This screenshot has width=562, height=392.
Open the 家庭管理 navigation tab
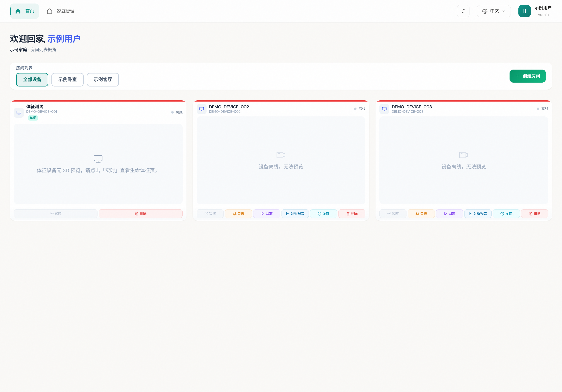click(61, 11)
